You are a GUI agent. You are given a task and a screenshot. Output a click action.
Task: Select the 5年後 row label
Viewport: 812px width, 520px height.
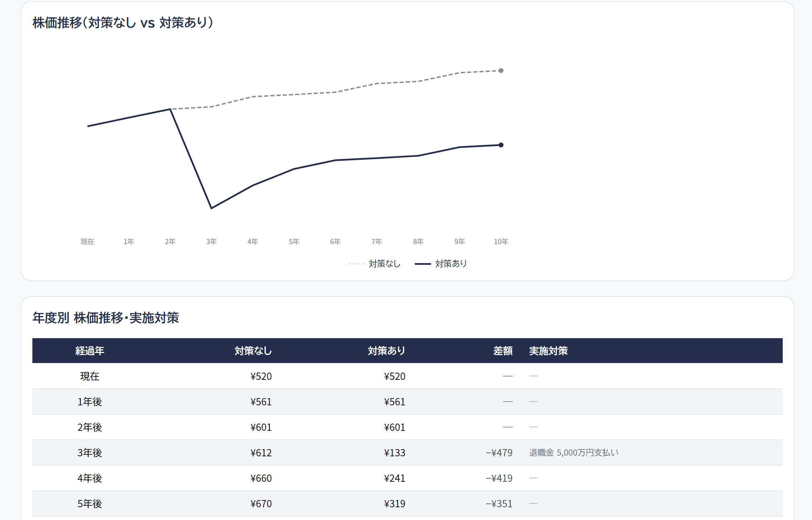click(90, 504)
